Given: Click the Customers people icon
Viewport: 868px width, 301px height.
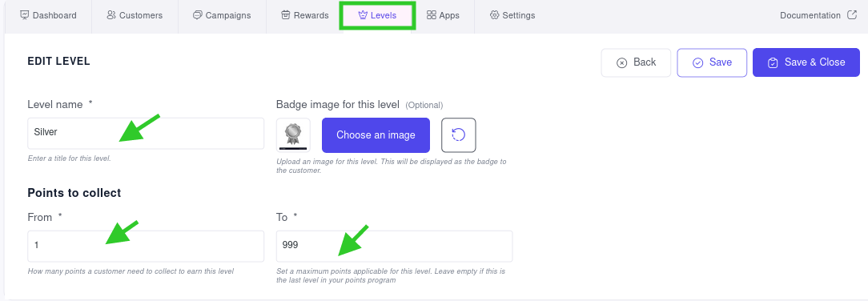Looking at the screenshot, I should point(111,15).
